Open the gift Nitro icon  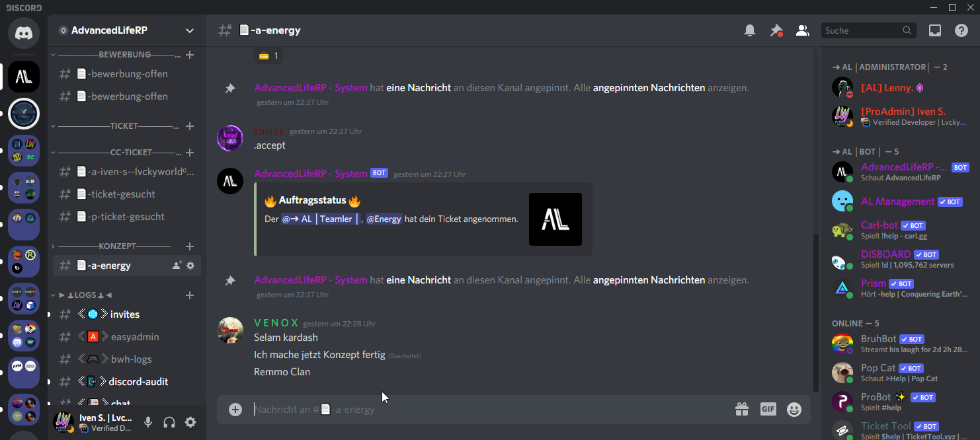pos(742,410)
